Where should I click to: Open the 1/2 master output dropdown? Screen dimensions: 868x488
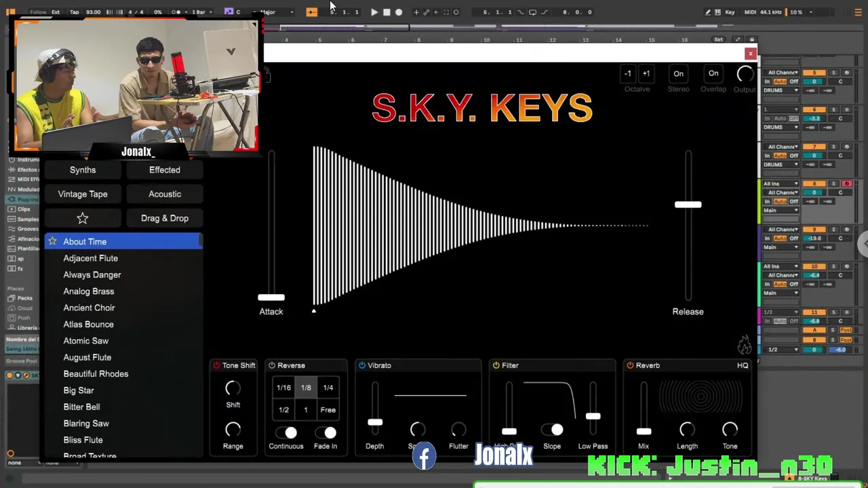(781, 350)
